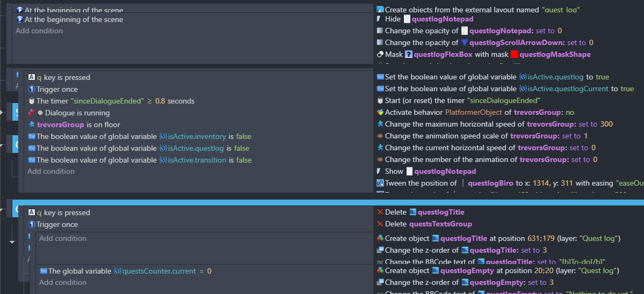644x294 pixels.
Task: Select "Set boolean isActive.questlogCurrent to true" action
Action: coord(505,89)
